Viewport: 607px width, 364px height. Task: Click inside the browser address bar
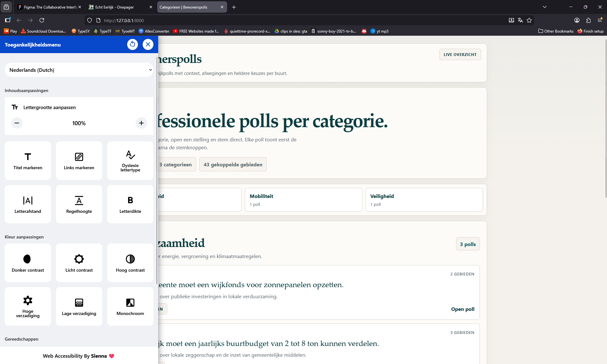[x=221, y=20]
